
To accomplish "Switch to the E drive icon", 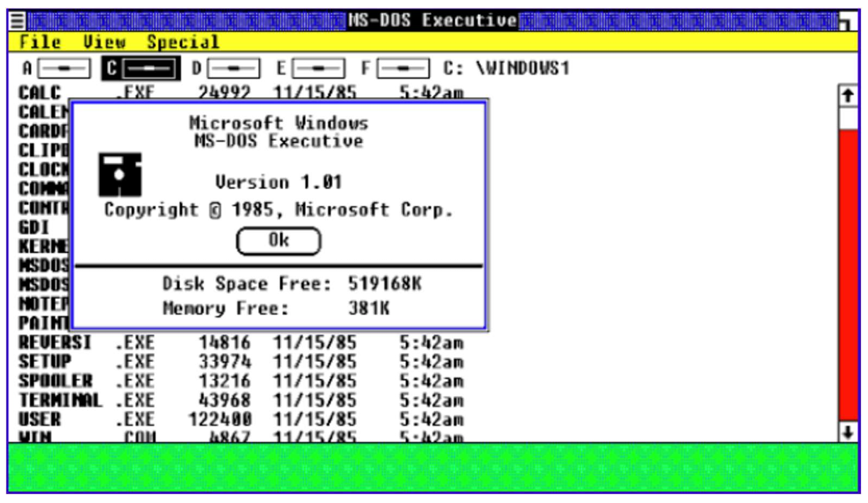I will pos(317,69).
